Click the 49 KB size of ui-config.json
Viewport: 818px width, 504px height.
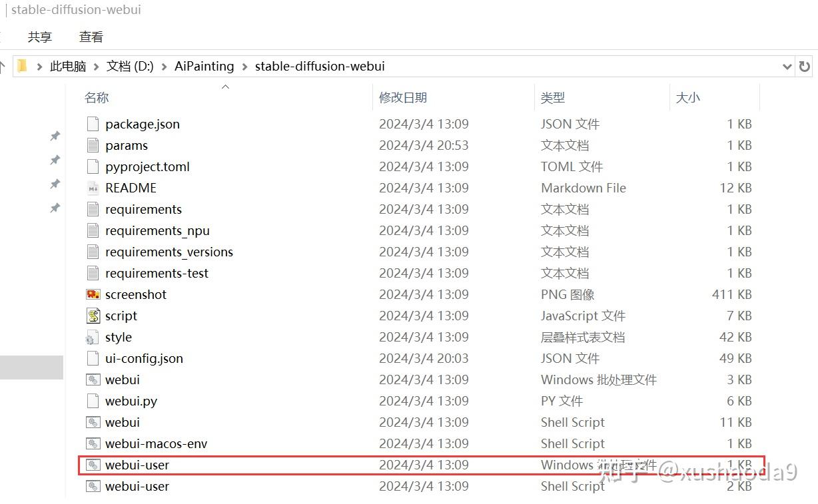point(735,358)
